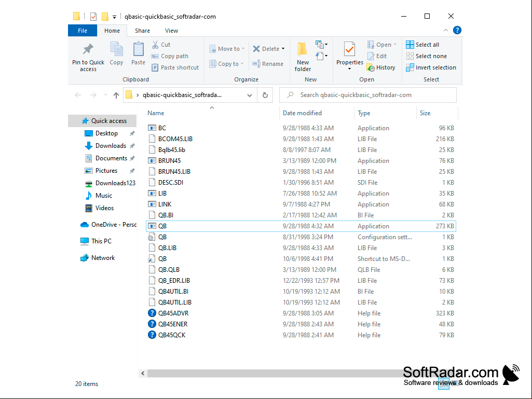
Task: Click Invert selection
Action: click(x=431, y=67)
